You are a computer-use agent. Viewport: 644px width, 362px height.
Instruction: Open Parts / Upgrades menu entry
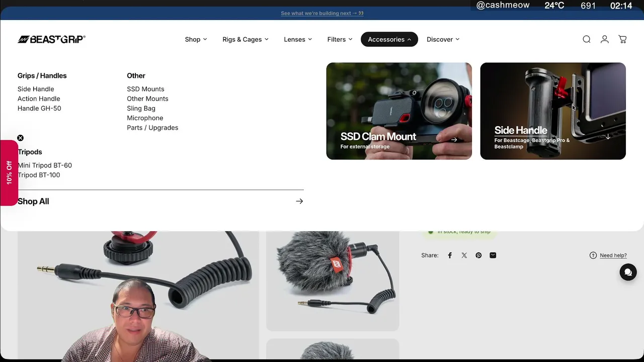tap(152, 128)
